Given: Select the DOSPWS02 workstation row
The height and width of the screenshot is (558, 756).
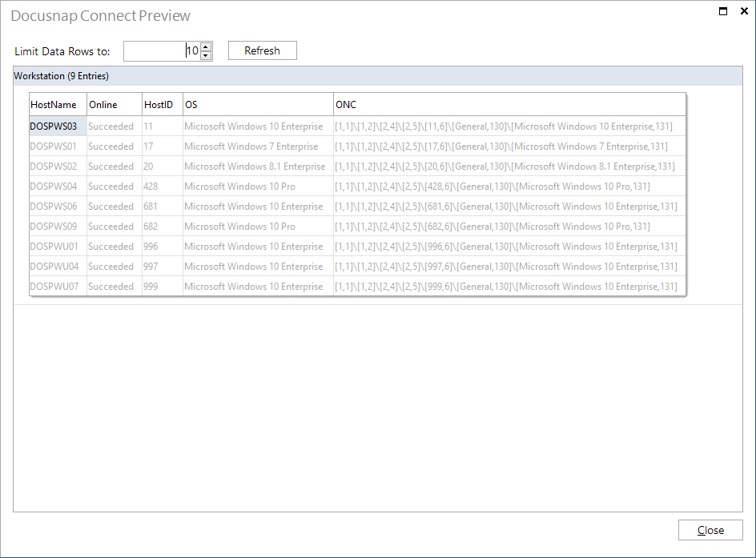Looking at the screenshot, I should (x=56, y=166).
